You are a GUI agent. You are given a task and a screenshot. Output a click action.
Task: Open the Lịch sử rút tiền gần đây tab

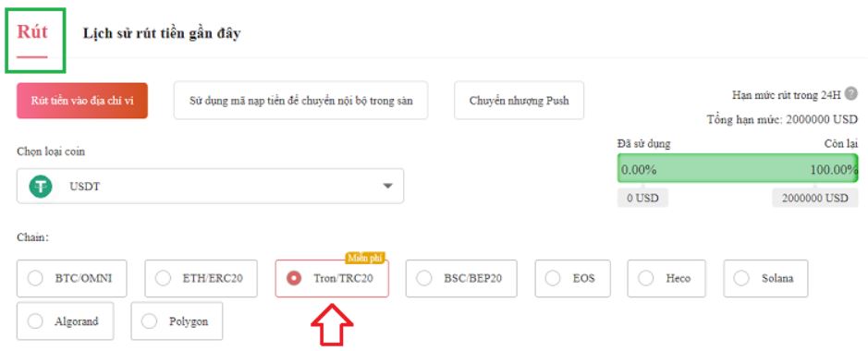tap(162, 33)
